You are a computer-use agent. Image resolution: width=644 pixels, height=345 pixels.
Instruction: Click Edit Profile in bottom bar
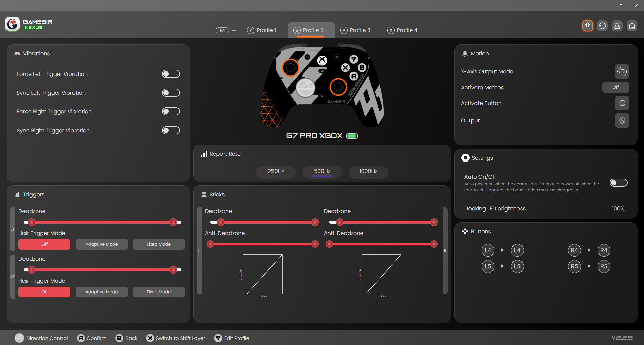pyautogui.click(x=232, y=338)
